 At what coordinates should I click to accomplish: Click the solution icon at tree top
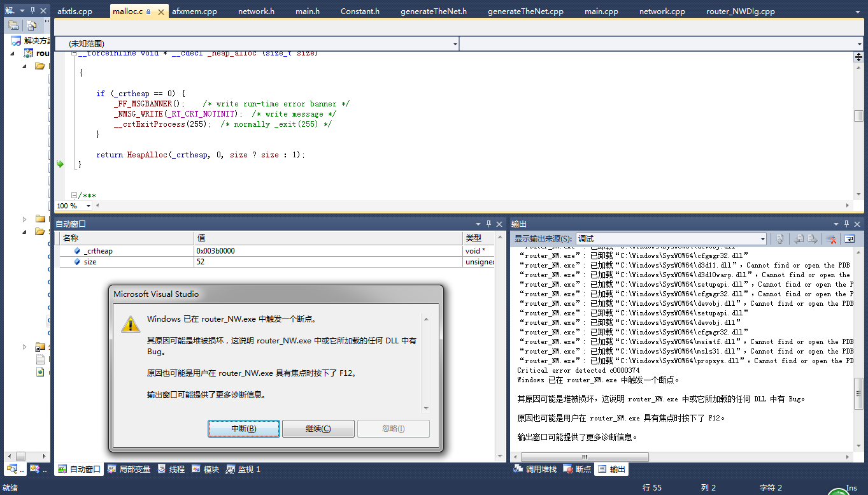(16, 41)
